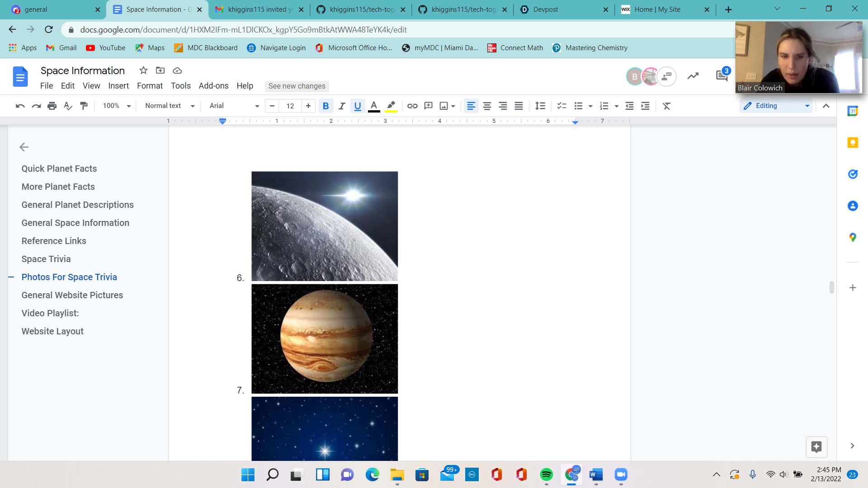The height and width of the screenshot is (488, 868).
Task: Expand the Normal text style dropdown
Action: coord(170,106)
